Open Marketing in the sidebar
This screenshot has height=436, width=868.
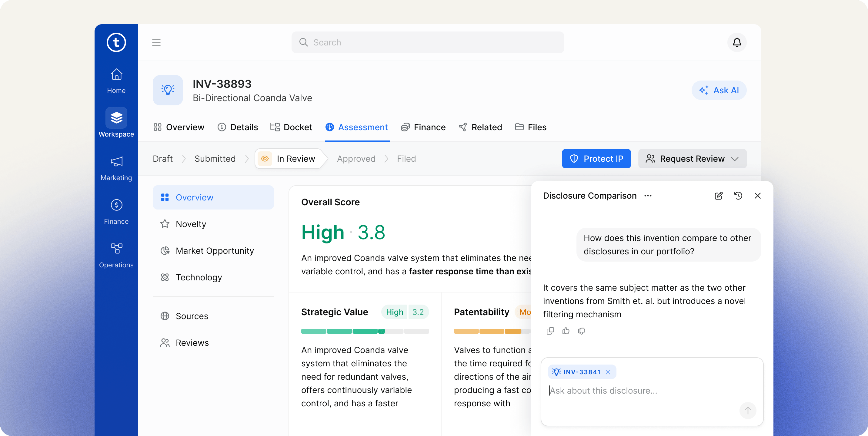(116, 168)
